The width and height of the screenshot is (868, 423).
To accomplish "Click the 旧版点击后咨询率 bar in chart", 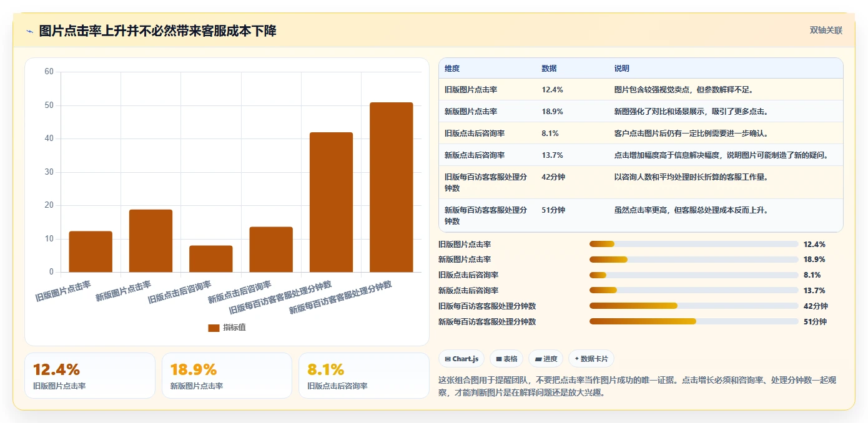I will click(x=211, y=259).
